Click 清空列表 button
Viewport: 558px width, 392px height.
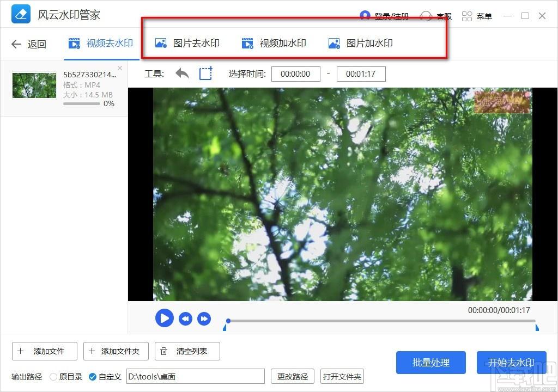187,351
